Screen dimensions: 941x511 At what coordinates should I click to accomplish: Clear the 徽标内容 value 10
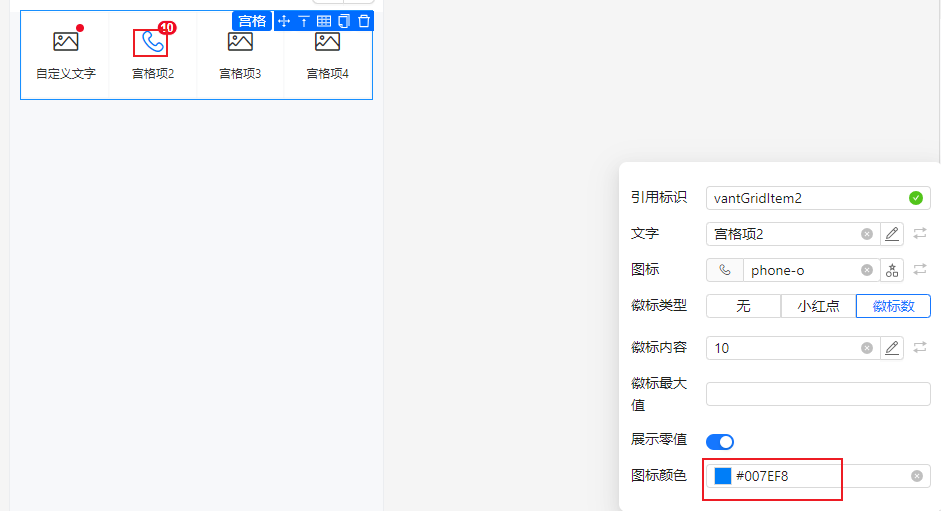point(867,348)
